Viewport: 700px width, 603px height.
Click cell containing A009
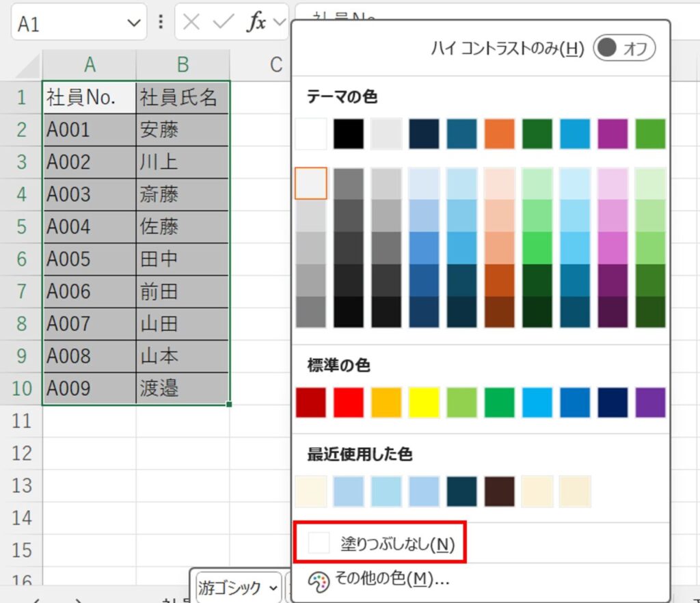(x=90, y=388)
